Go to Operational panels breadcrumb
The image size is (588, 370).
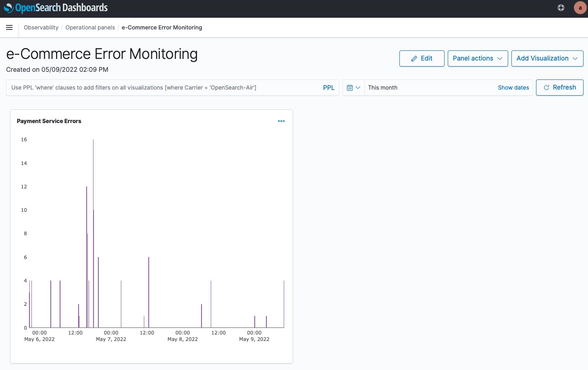coord(90,27)
